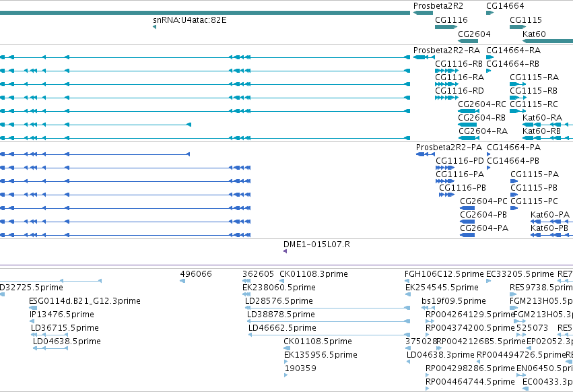Click the CG2604-PC protein label

pyautogui.click(x=483, y=201)
